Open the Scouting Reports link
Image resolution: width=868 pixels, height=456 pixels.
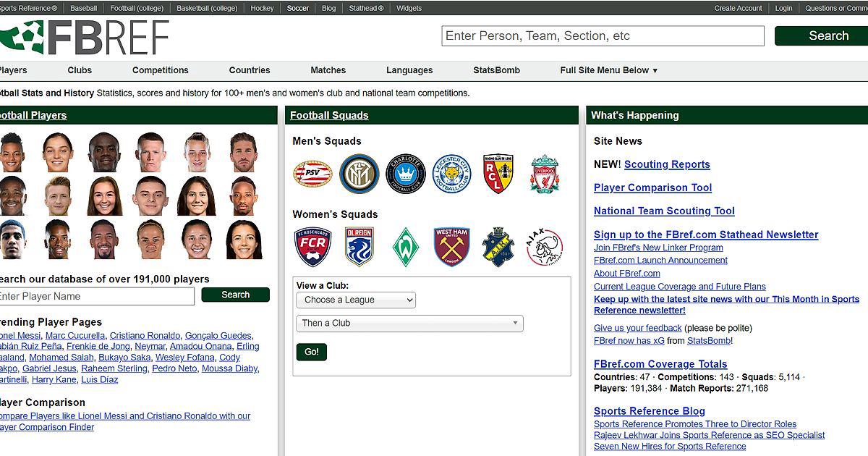tap(667, 164)
